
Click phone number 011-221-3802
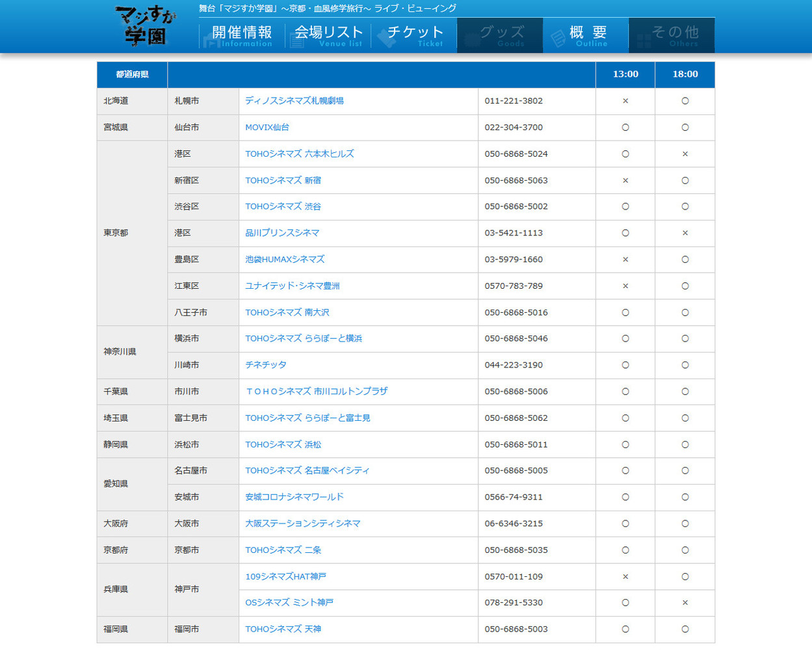pyautogui.click(x=514, y=101)
